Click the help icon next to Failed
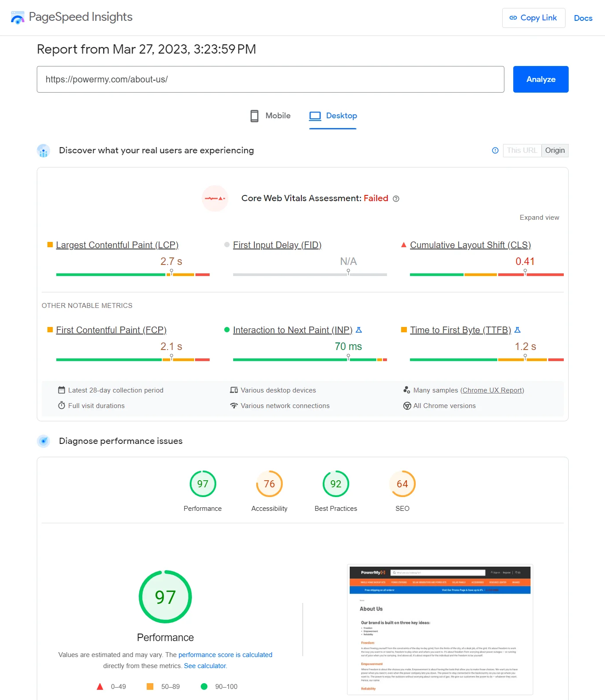The width and height of the screenshot is (605, 700). (396, 199)
